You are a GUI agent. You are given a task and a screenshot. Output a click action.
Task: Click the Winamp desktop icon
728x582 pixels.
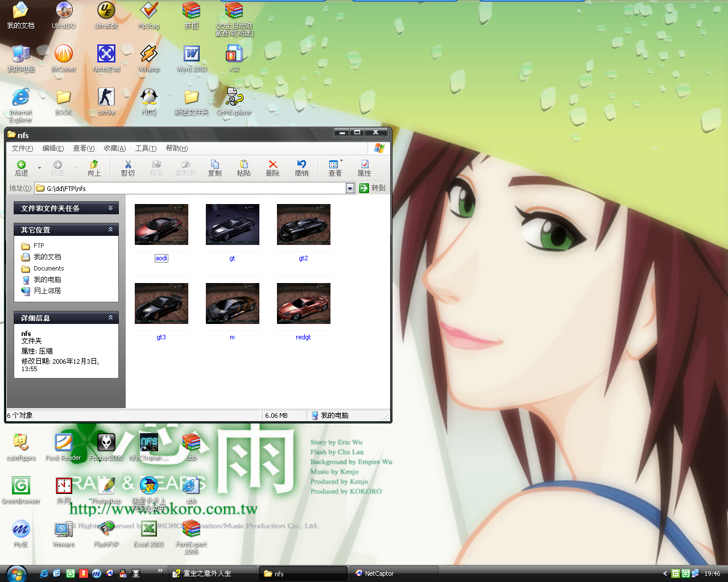[x=148, y=59]
